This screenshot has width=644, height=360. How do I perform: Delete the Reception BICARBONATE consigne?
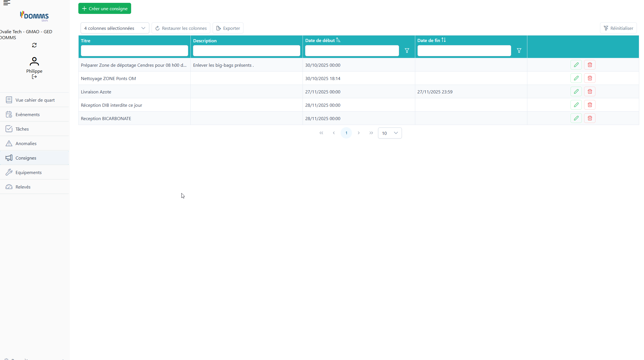point(590,118)
